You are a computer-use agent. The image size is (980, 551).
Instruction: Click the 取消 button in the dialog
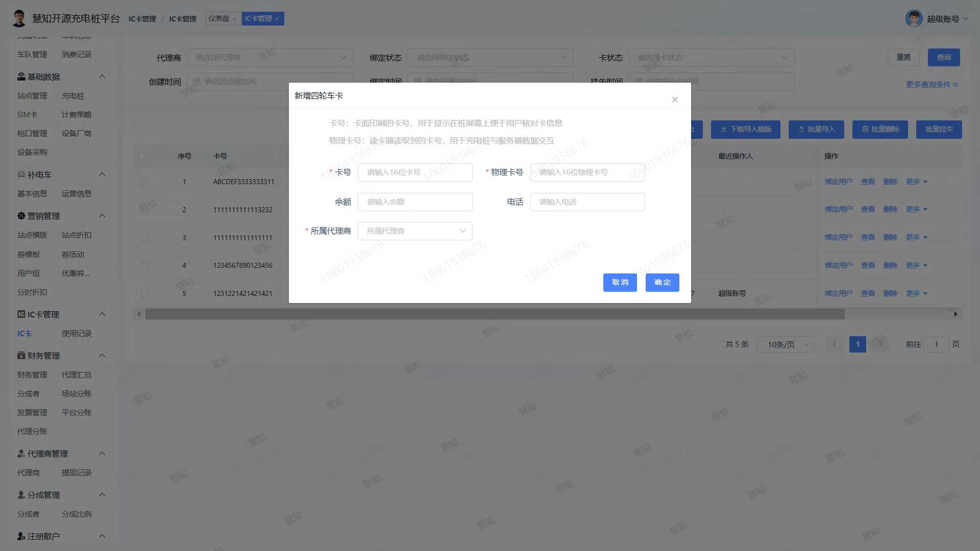(x=620, y=283)
